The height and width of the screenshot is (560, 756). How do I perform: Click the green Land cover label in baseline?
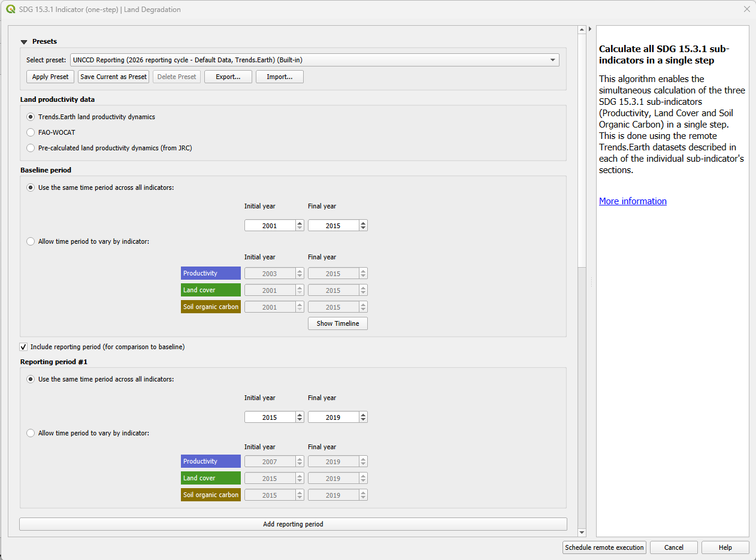[211, 290]
